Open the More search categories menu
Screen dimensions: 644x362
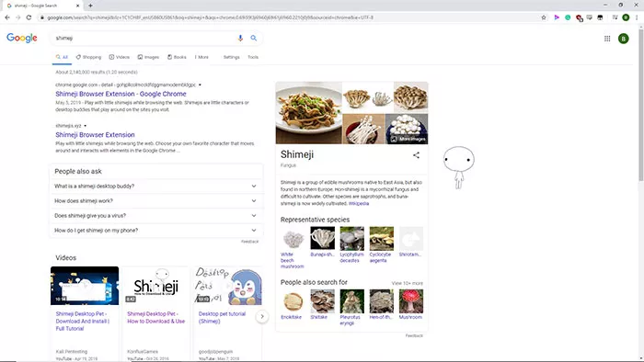[x=201, y=57]
